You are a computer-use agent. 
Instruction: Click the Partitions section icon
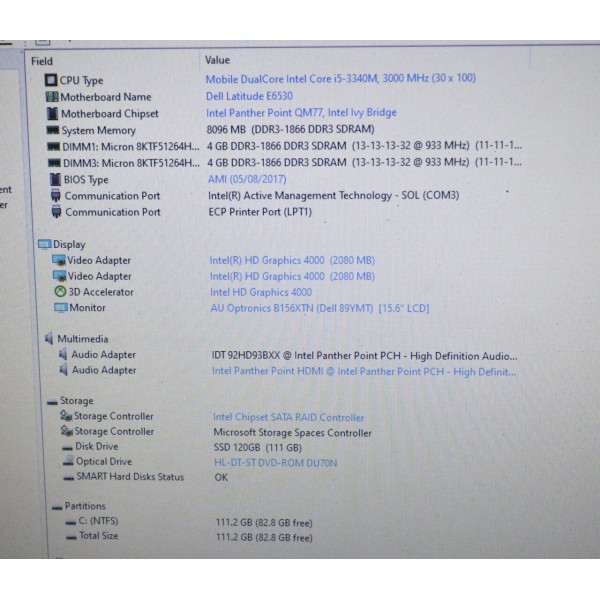click(57, 508)
